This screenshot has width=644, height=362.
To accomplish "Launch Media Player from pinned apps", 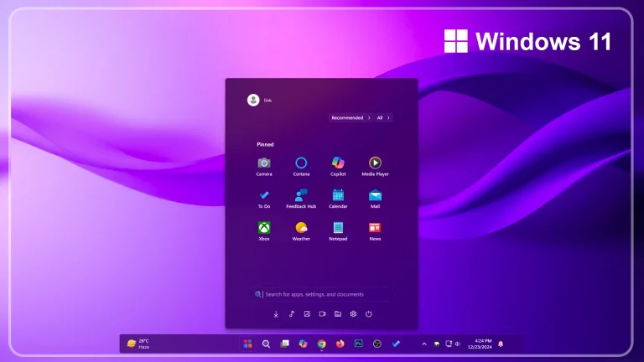I will (375, 163).
